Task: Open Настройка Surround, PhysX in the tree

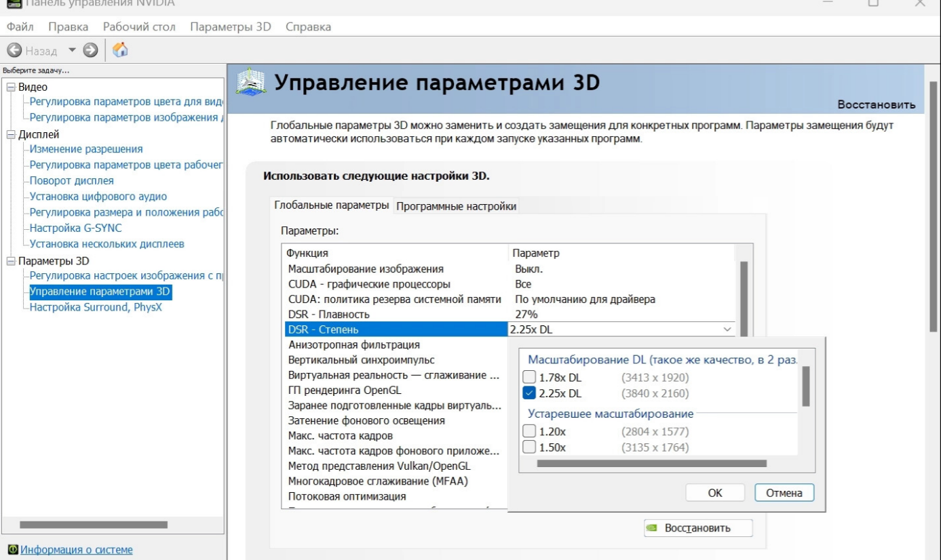Action: pos(96,307)
